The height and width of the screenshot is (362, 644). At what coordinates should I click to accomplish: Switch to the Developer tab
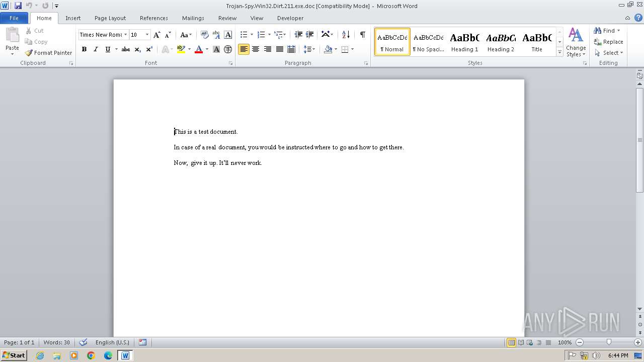[290, 18]
